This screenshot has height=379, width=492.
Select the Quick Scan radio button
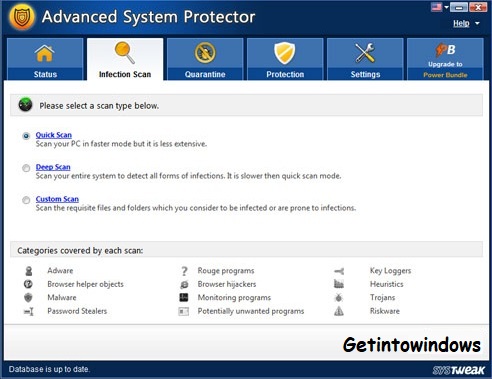tap(26, 136)
